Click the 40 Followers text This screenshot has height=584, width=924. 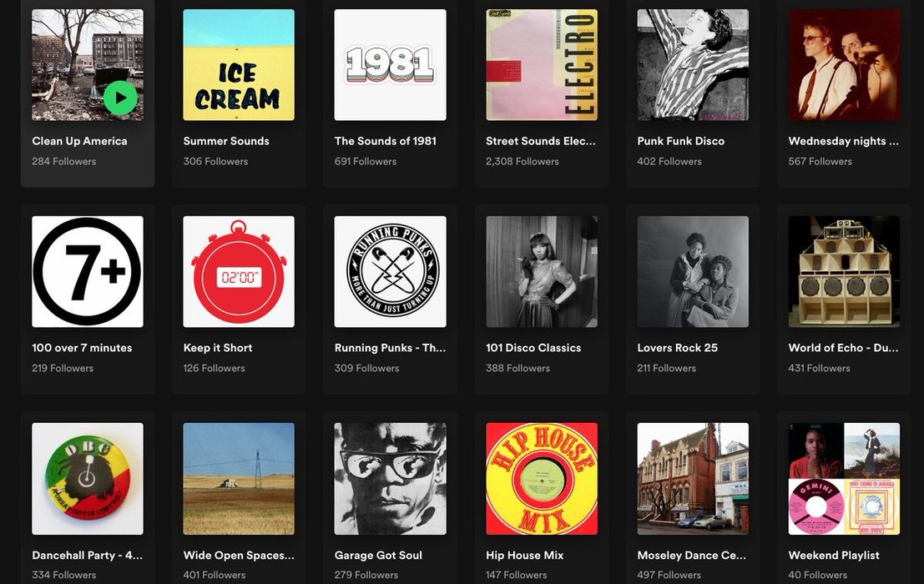[817, 575]
